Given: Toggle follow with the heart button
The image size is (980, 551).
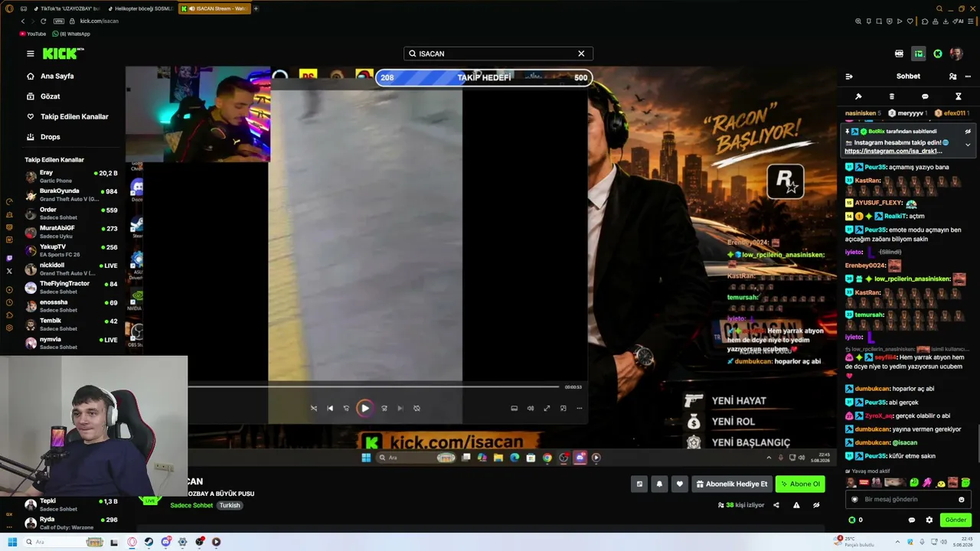Looking at the screenshot, I should point(679,484).
